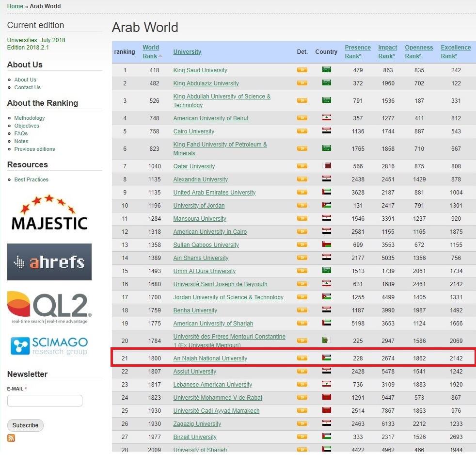Screen dimensions: 476x455
Task: Open the ahrefs logo banner
Action: pos(49,262)
